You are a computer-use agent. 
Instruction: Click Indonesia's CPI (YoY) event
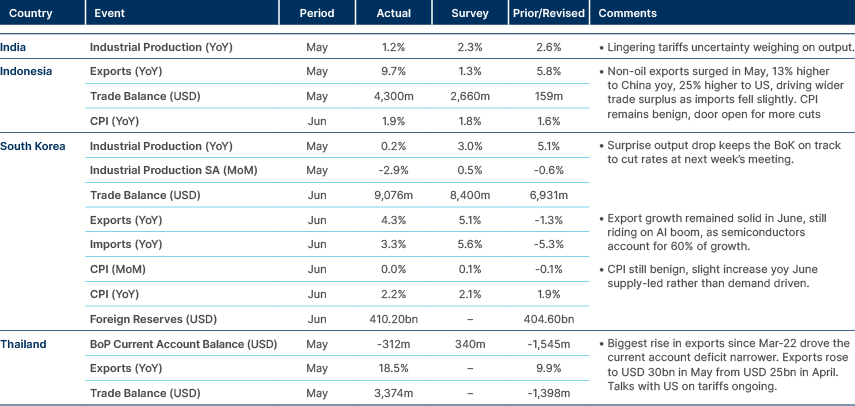(x=115, y=122)
